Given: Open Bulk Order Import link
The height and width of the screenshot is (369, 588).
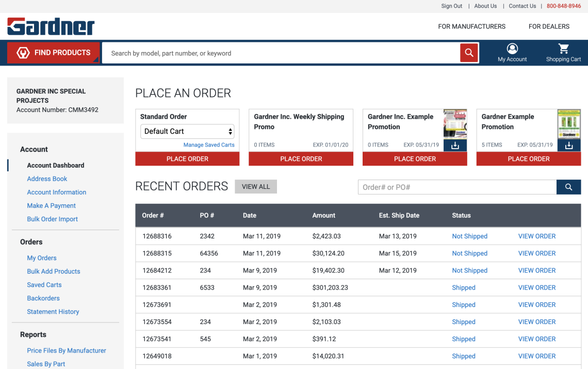Looking at the screenshot, I should (x=53, y=219).
